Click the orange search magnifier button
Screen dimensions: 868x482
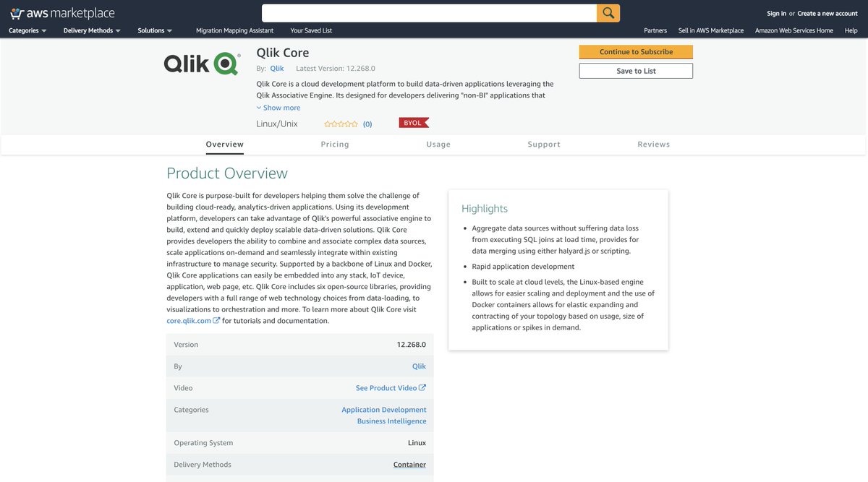coord(608,13)
